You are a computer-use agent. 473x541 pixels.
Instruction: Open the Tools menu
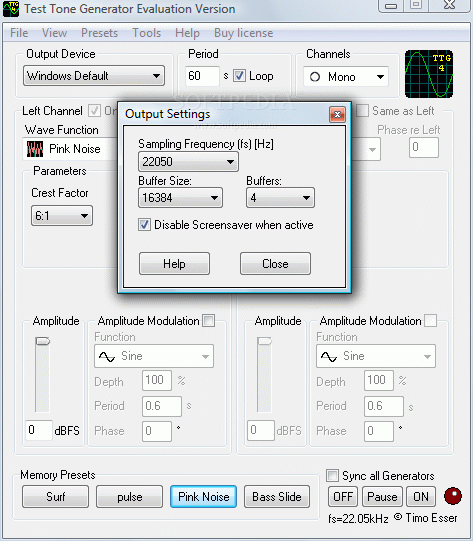pos(147,33)
